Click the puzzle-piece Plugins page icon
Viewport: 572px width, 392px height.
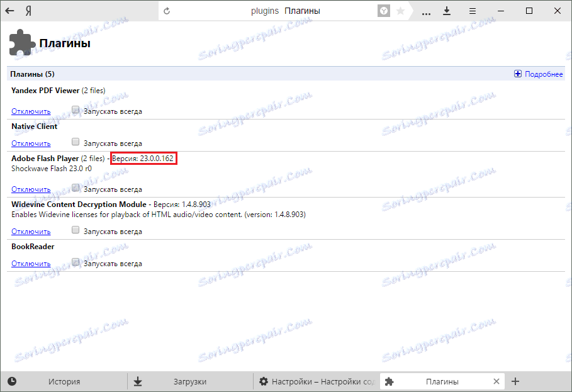pyautogui.click(x=22, y=43)
